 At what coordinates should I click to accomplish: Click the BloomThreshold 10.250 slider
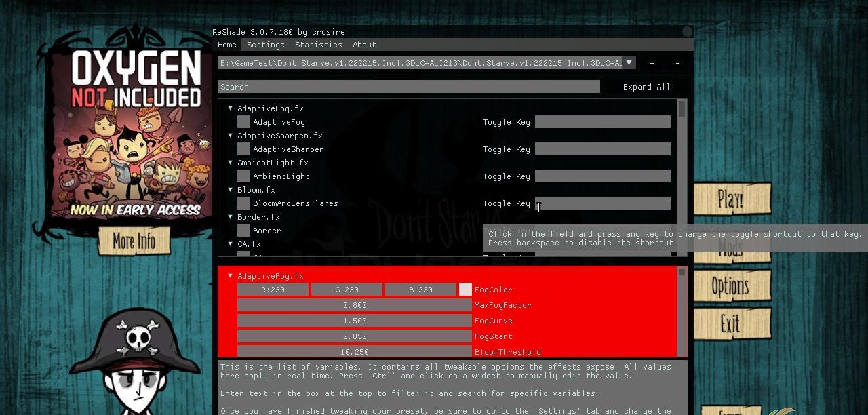coord(355,351)
